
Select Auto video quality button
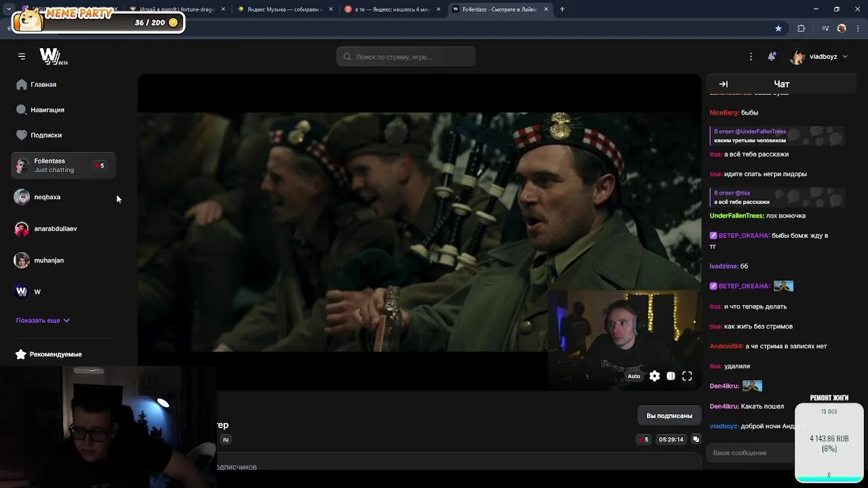633,376
